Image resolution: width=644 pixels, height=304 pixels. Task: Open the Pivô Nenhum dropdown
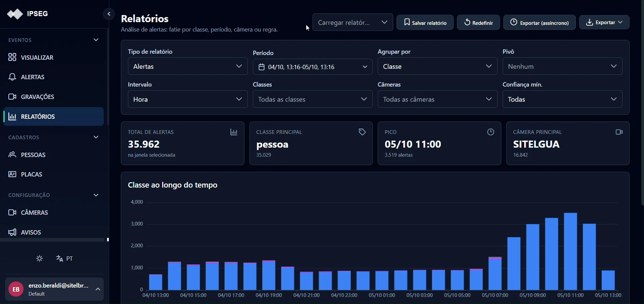562,66
